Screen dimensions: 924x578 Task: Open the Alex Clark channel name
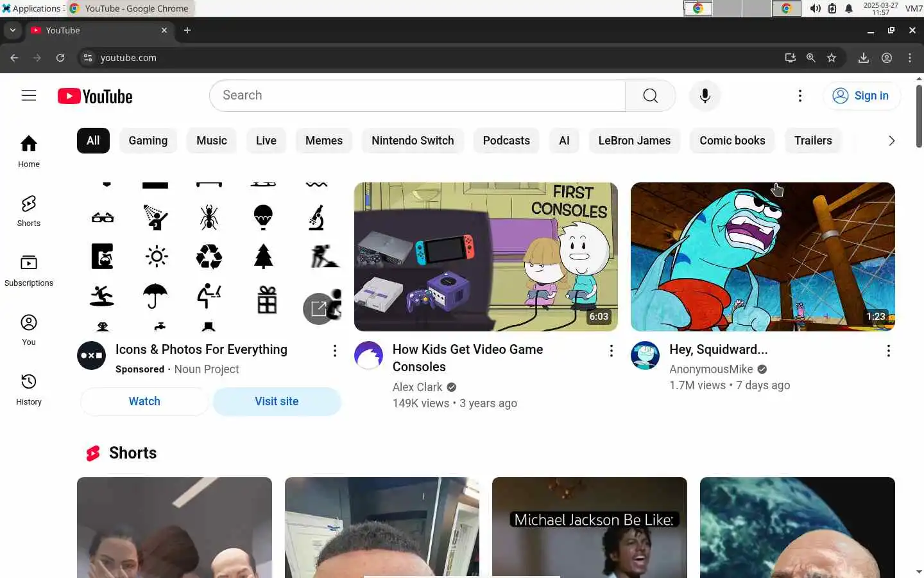[417, 387]
